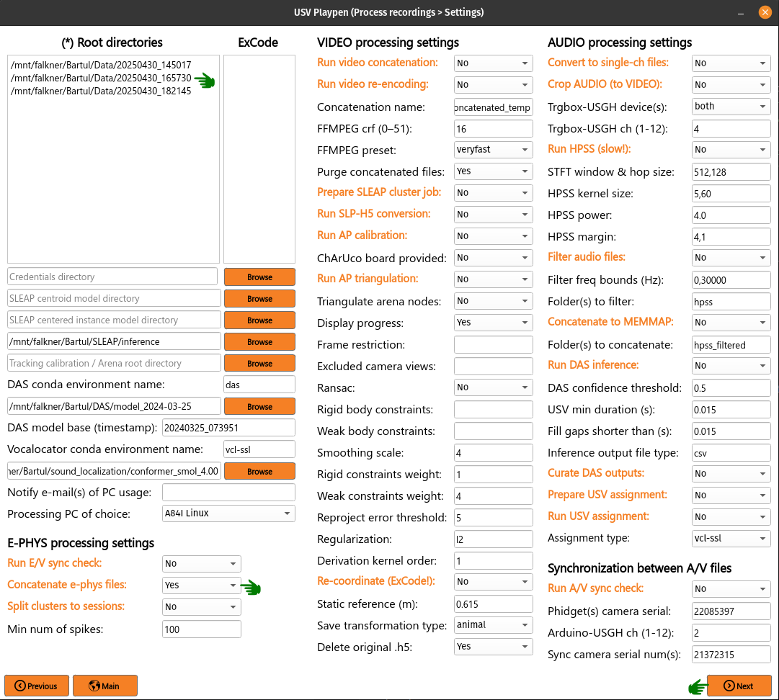The width and height of the screenshot is (779, 700).
Task: Open Run DAS inference dropdown
Action: point(731,365)
